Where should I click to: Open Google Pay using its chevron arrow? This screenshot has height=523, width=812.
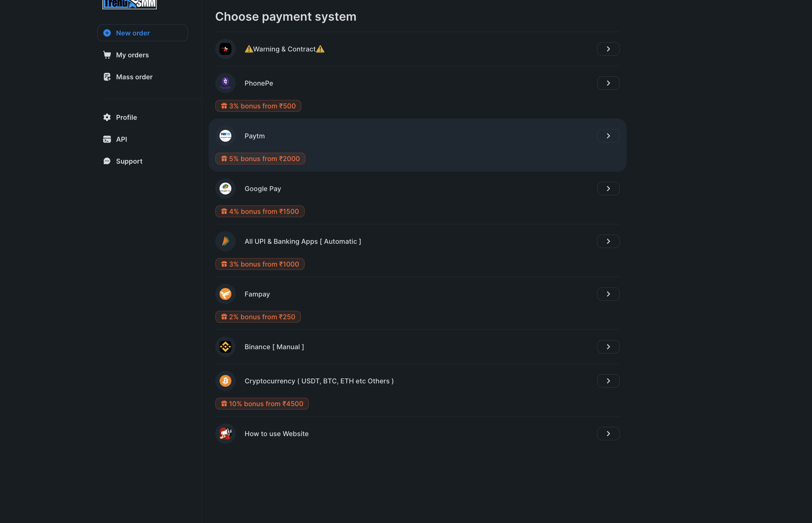pyautogui.click(x=608, y=189)
